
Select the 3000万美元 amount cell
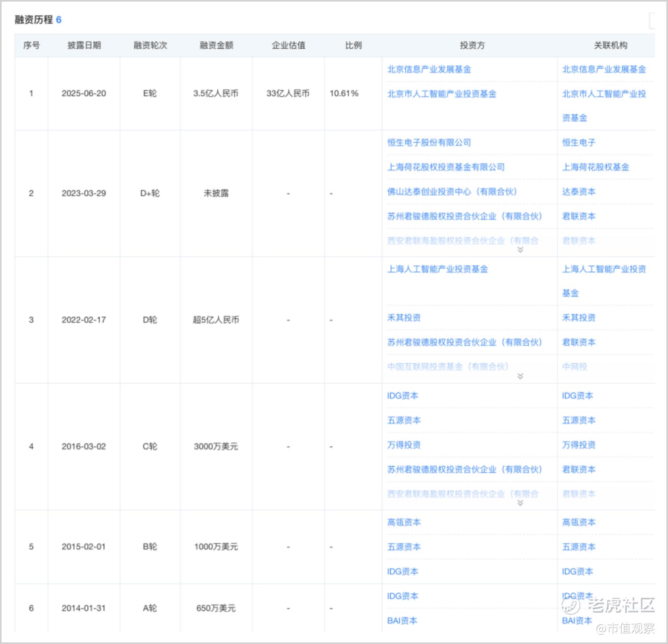coord(216,446)
